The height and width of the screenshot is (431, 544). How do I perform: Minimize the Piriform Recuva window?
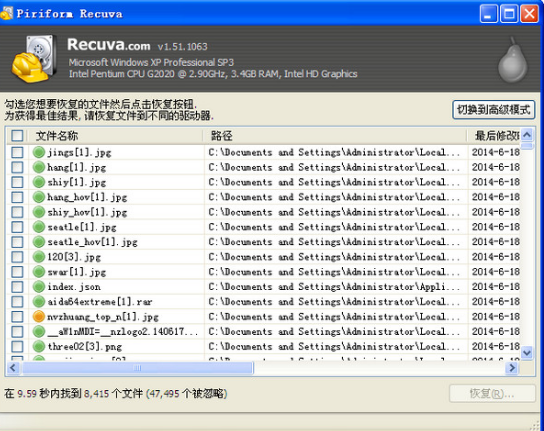(488, 14)
